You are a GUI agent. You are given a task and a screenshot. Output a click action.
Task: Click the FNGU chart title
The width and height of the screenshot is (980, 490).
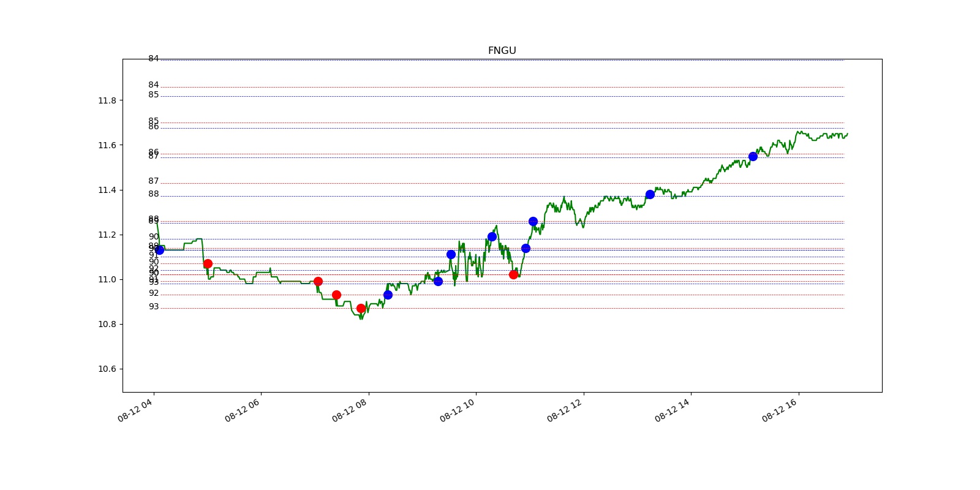502,51
